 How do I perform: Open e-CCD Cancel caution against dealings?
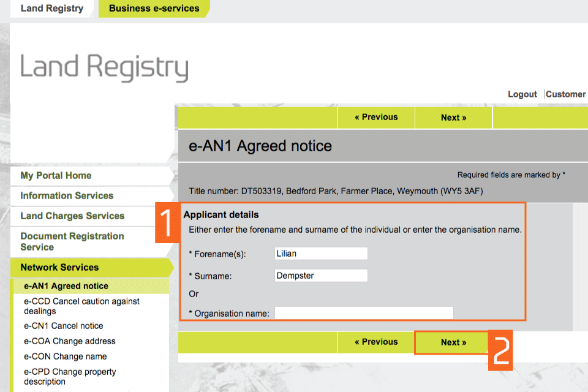(x=81, y=306)
